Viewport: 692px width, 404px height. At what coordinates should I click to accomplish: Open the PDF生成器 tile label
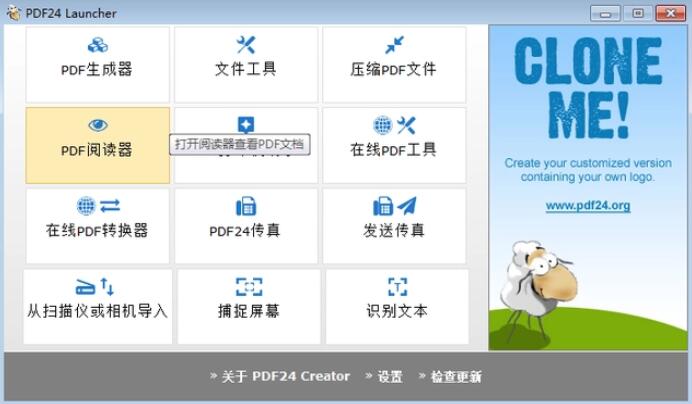[97, 69]
